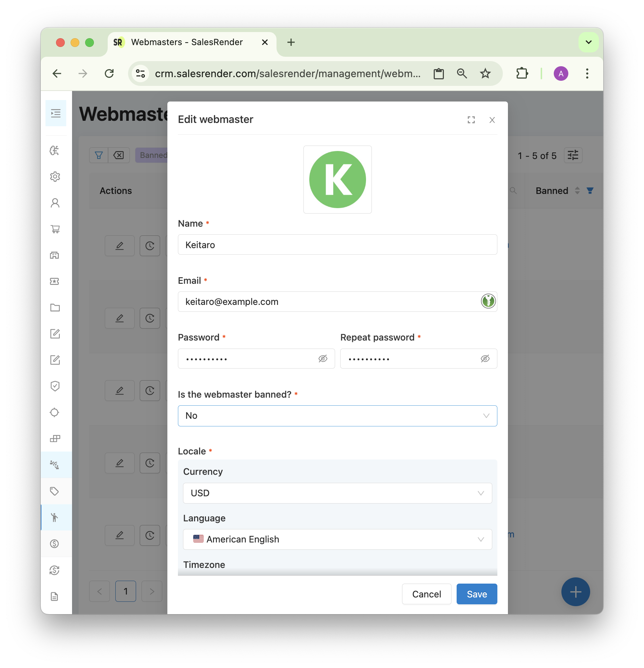Click the Keitaro avatar image
Viewport: 644px width, 668px height.
pyautogui.click(x=338, y=180)
